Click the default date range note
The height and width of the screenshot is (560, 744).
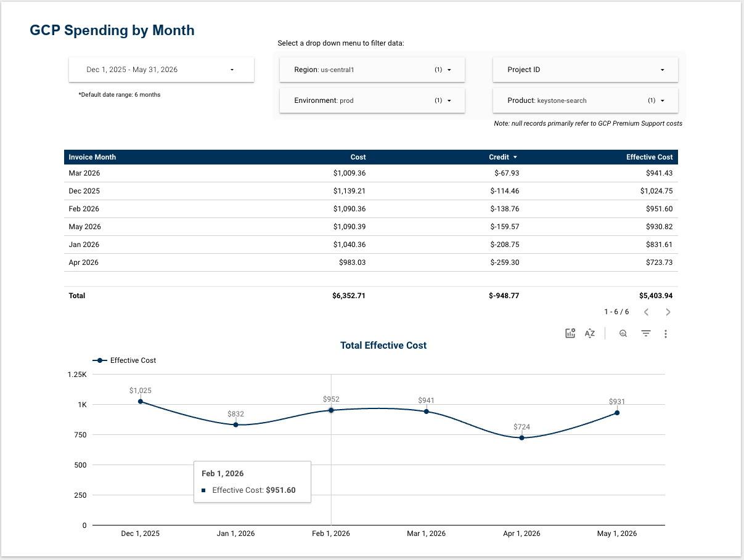click(x=120, y=95)
